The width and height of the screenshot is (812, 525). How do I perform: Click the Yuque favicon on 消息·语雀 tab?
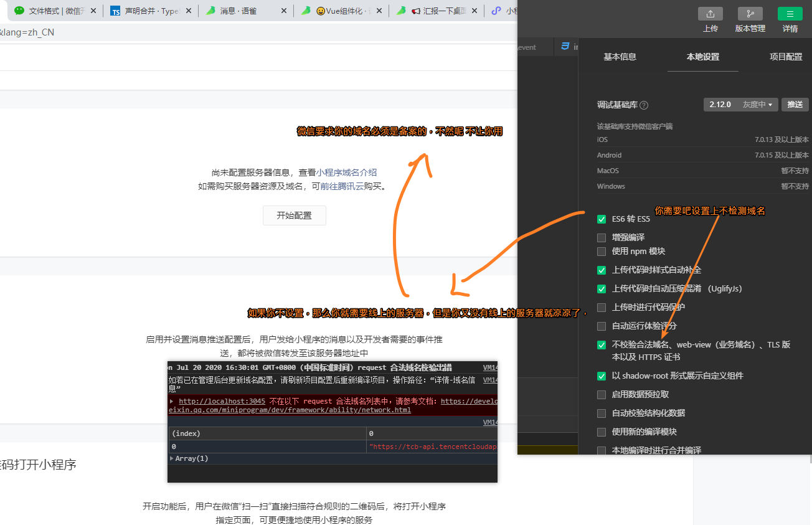tap(211, 11)
